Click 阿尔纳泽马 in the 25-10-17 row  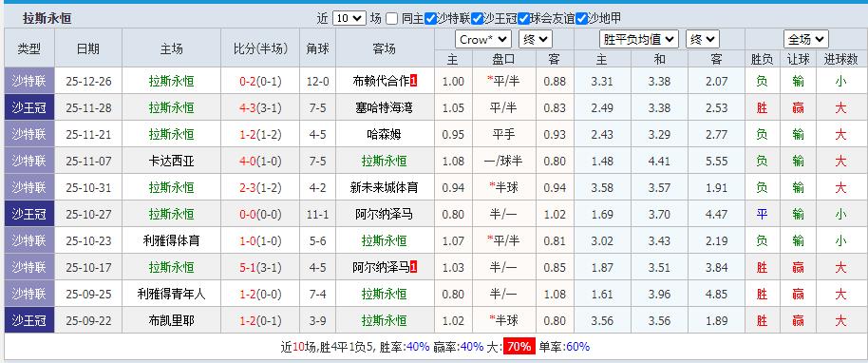click(x=381, y=267)
